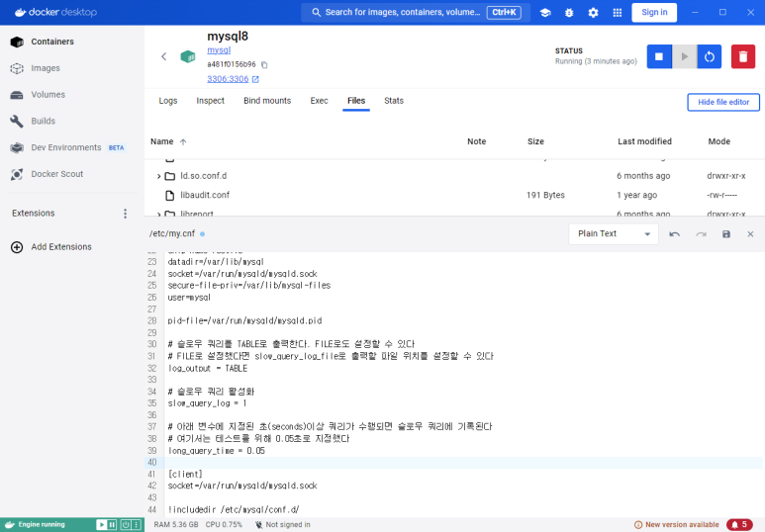Click the datadir=/var/lib/mysql line

click(216, 262)
